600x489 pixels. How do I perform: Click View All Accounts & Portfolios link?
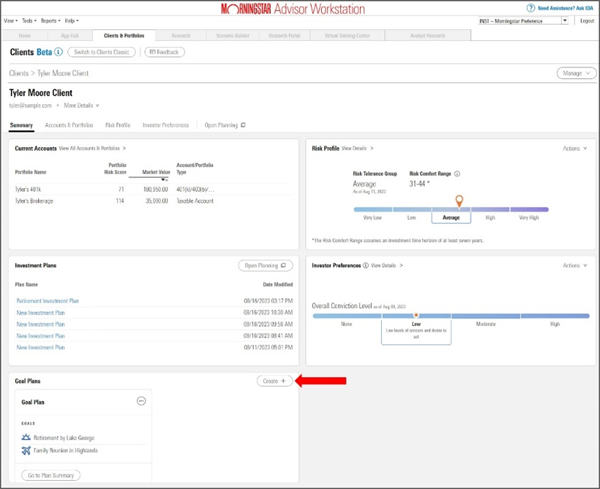tap(92, 148)
